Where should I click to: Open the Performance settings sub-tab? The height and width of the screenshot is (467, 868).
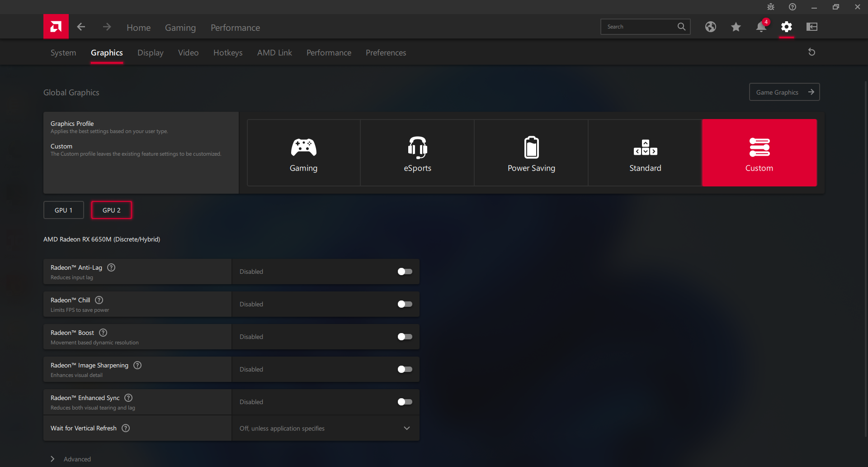pyautogui.click(x=329, y=52)
